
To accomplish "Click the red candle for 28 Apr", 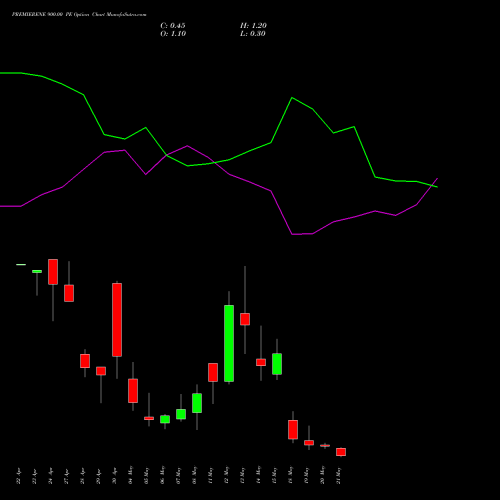I will (x=85, y=361).
